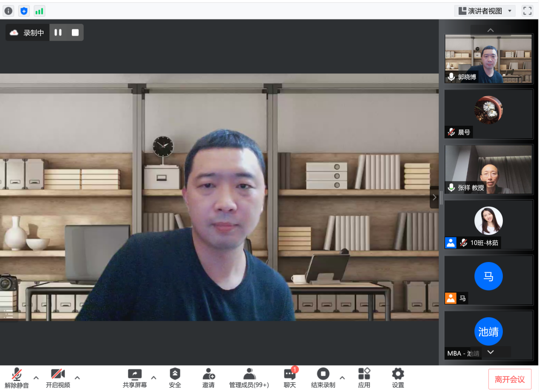Select 张祥 教授 video thumbnail
Viewport: 539px width, 392px height.
[x=488, y=169]
